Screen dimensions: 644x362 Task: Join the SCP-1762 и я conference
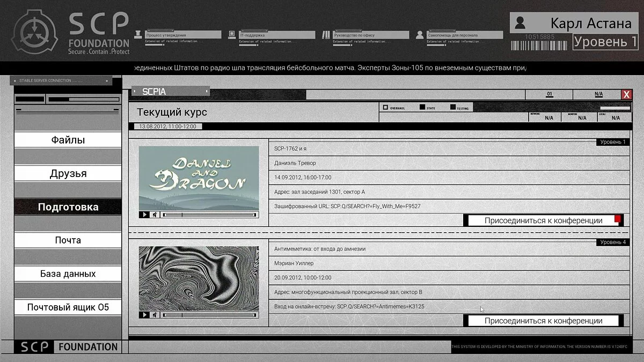pyautogui.click(x=543, y=220)
